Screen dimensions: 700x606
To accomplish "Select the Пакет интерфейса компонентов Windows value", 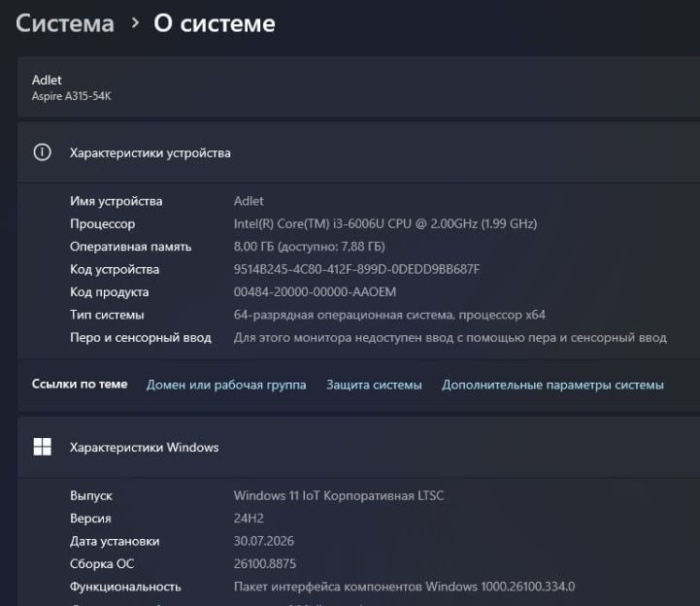I will (405, 587).
